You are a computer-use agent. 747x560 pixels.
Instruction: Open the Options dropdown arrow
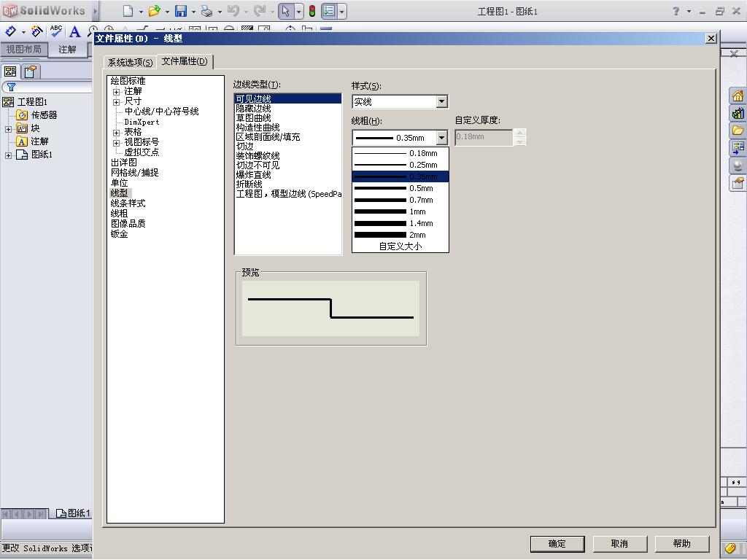(x=341, y=11)
